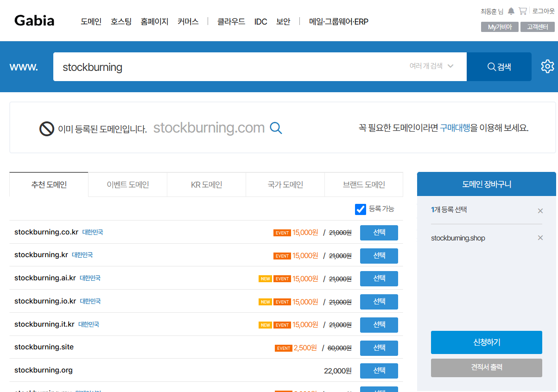Click the stockburning.site domain name
The width and height of the screenshot is (558, 392).
[x=44, y=347]
